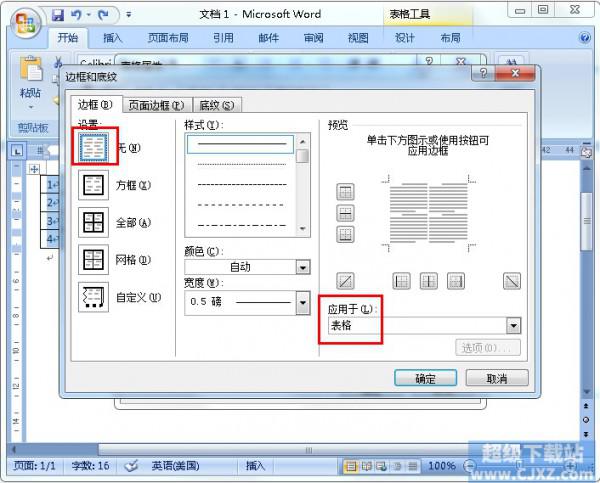
Task: Select the solid line style
Action: point(240,144)
